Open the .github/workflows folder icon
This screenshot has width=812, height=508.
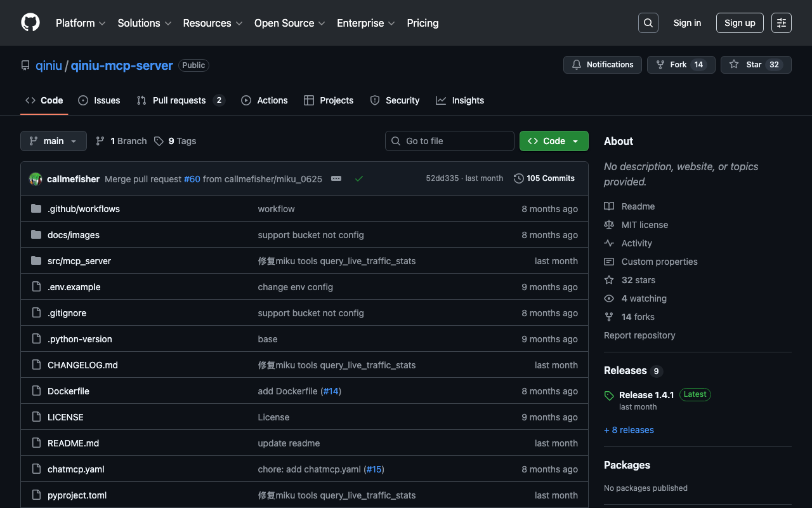[36, 209]
